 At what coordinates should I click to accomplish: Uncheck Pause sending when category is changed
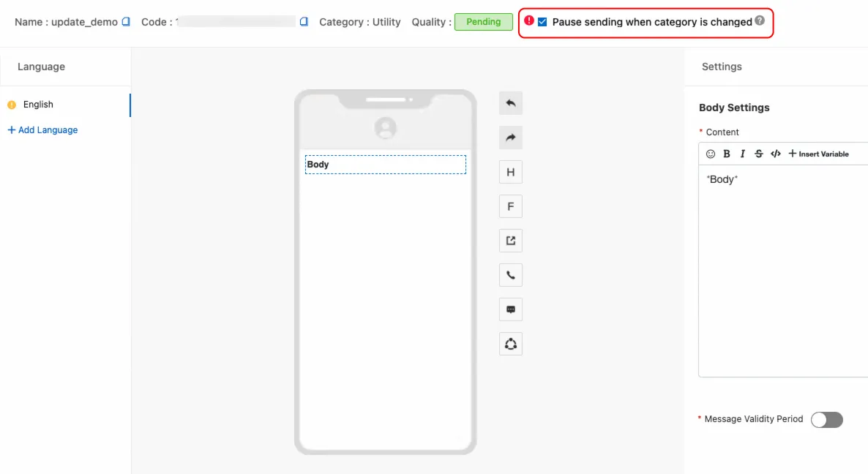pos(542,22)
